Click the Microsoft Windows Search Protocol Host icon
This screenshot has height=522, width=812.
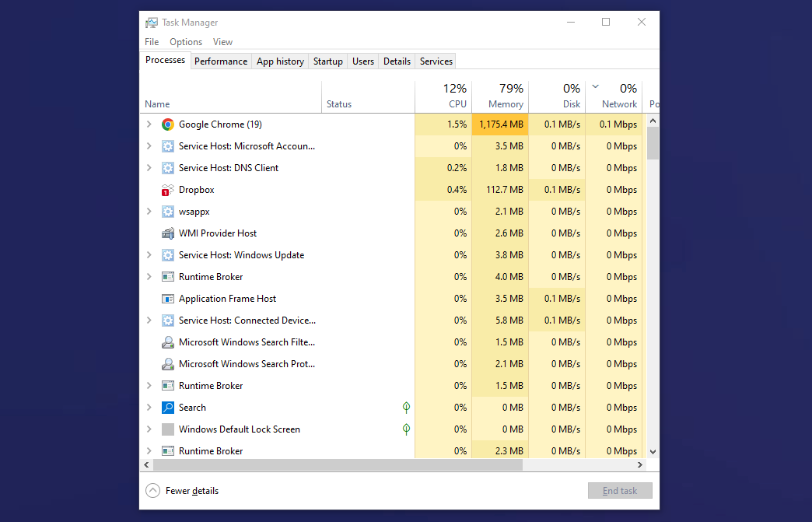pyautogui.click(x=167, y=363)
